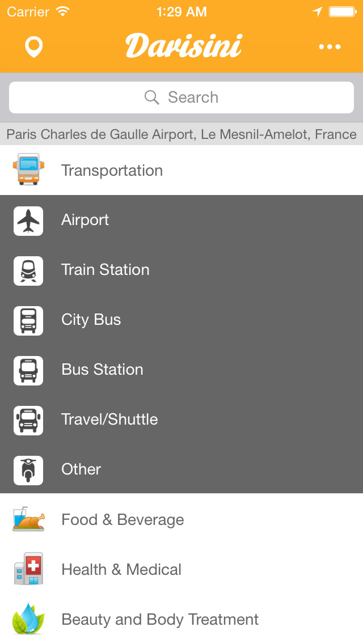Screen dimensions: 363x644
Task: Open Beauty and Body Treatment category
Action: click(160, 620)
